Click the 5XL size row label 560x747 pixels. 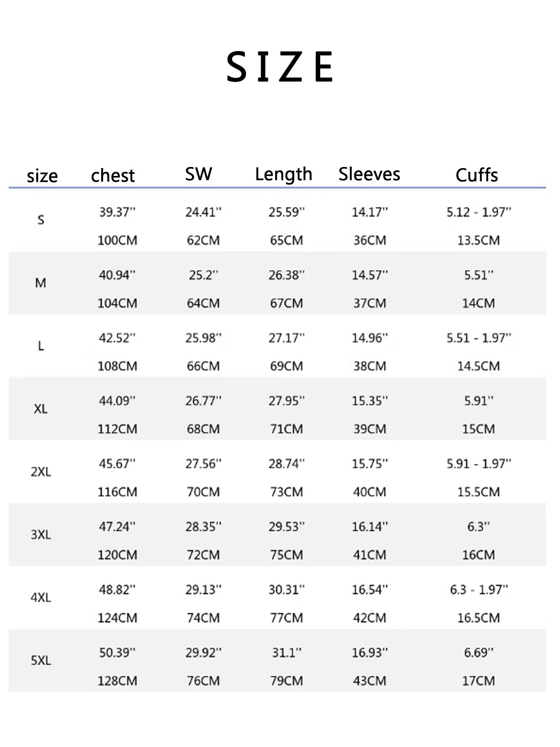click(x=41, y=661)
